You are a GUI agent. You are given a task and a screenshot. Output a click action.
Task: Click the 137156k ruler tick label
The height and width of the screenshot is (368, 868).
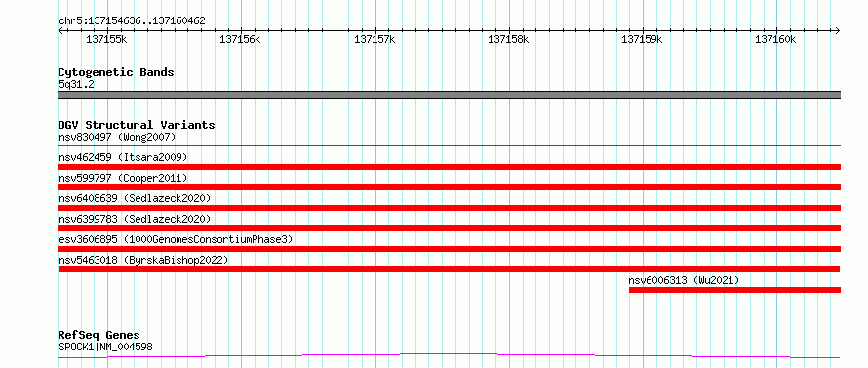point(240,39)
